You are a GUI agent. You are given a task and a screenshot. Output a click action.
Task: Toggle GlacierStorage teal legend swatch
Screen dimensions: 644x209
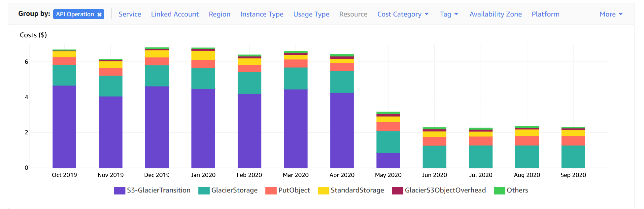(x=204, y=191)
